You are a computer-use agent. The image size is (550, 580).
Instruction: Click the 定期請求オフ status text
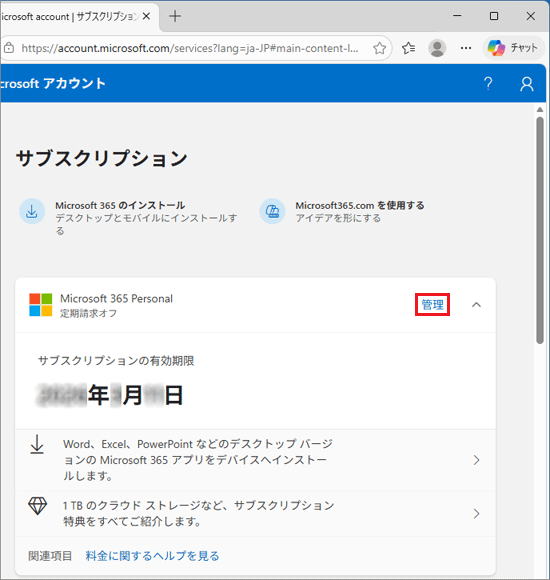point(88,313)
